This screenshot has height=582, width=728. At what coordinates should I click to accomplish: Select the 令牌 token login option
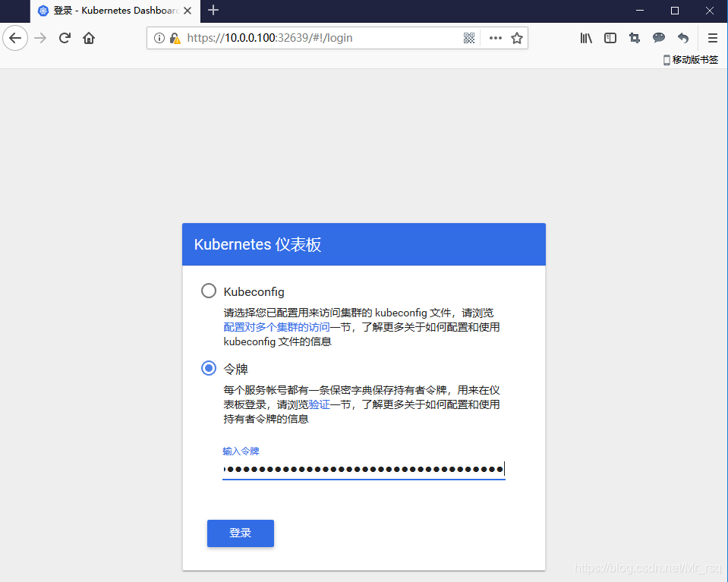209,368
